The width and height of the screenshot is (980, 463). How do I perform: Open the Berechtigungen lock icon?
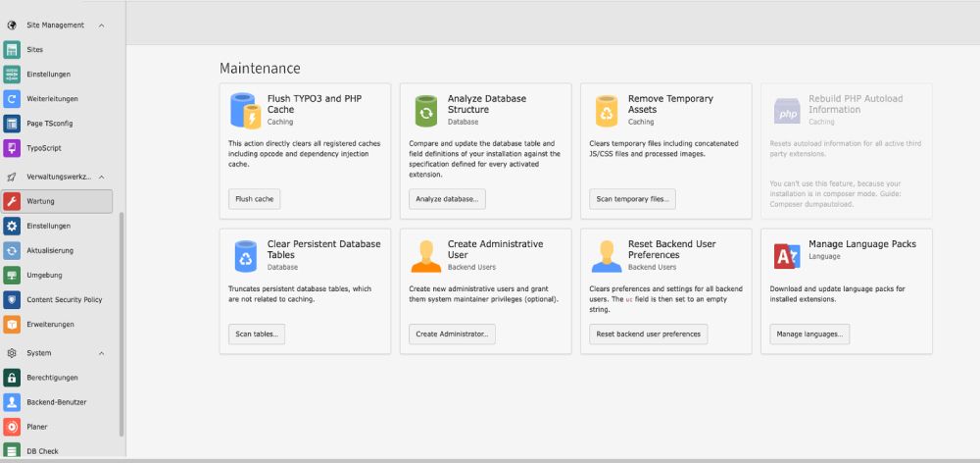12,378
